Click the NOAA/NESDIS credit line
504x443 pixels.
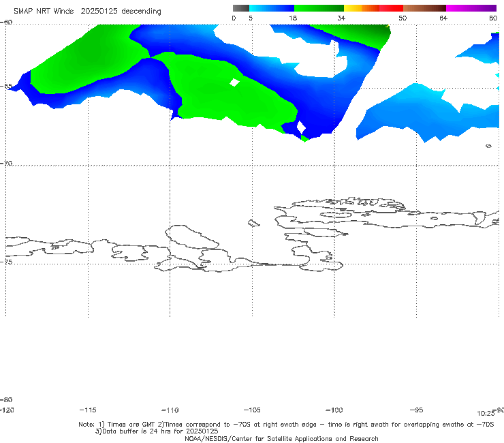coord(281,438)
